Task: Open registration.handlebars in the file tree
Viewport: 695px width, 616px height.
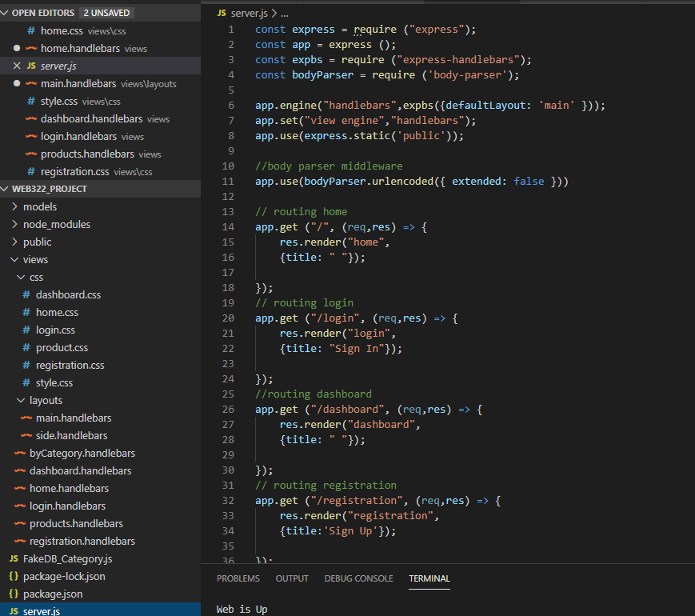Action: pos(82,541)
